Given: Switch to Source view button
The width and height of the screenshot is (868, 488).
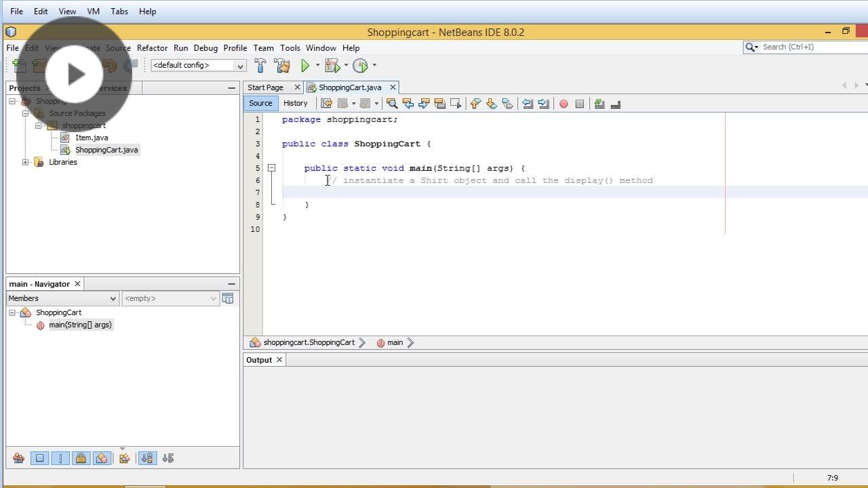Looking at the screenshot, I should pyautogui.click(x=260, y=103).
